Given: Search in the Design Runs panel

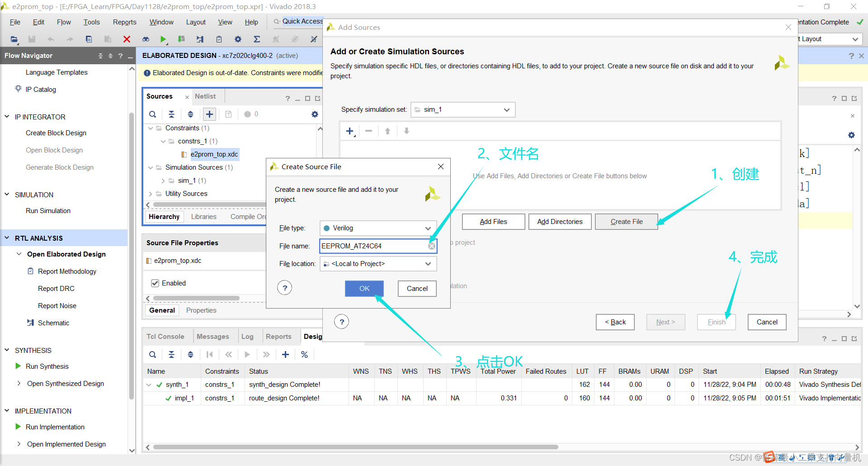Looking at the screenshot, I should 153,355.
